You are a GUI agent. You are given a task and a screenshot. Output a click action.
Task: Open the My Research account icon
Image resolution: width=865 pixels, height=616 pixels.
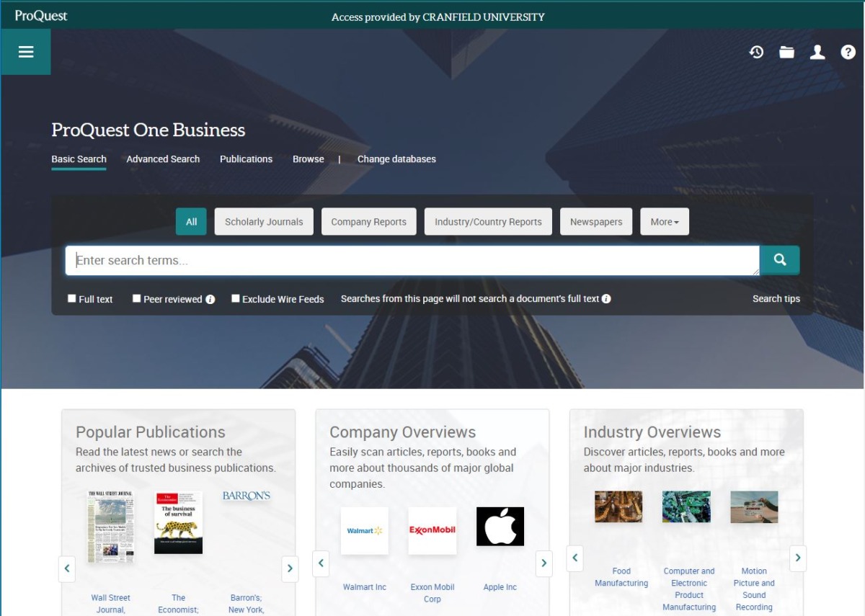click(817, 51)
